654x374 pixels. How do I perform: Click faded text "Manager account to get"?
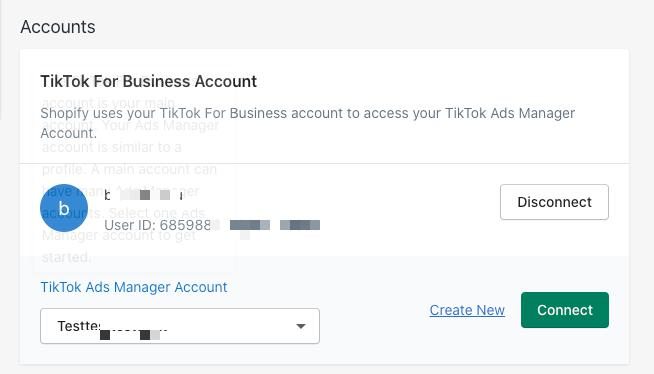(119, 236)
